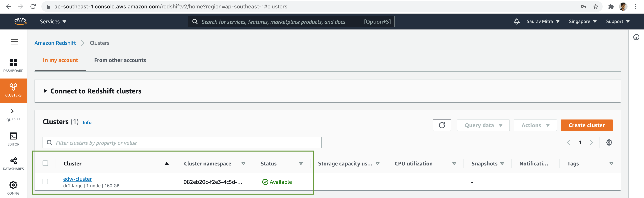Open the Actions dropdown

(535, 125)
